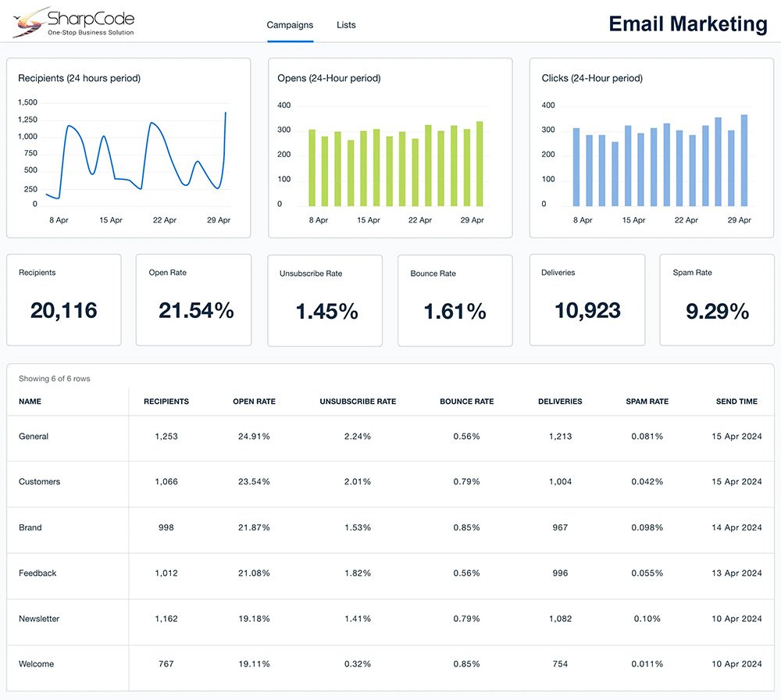The height and width of the screenshot is (700, 781).
Task: Sort table by OPEN RATE column header
Action: [x=254, y=402]
